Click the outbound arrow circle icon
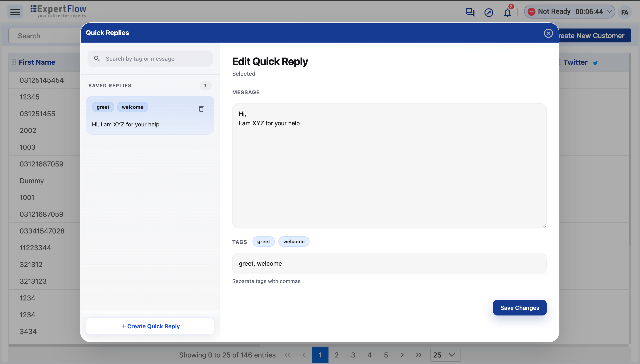The width and height of the screenshot is (640, 364). (488, 12)
